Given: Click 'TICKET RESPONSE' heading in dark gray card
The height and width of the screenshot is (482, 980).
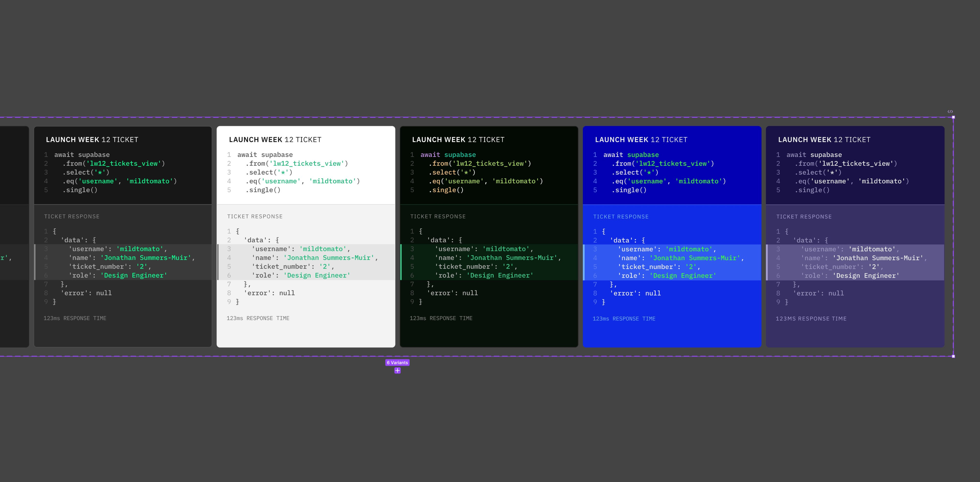Looking at the screenshot, I should pyautogui.click(x=72, y=216).
